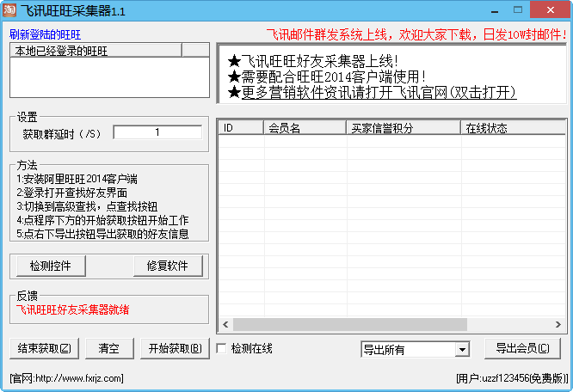Minimize the 飞讯旺旺采集器 window
This screenshot has width=573, height=392.
tap(495, 10)
